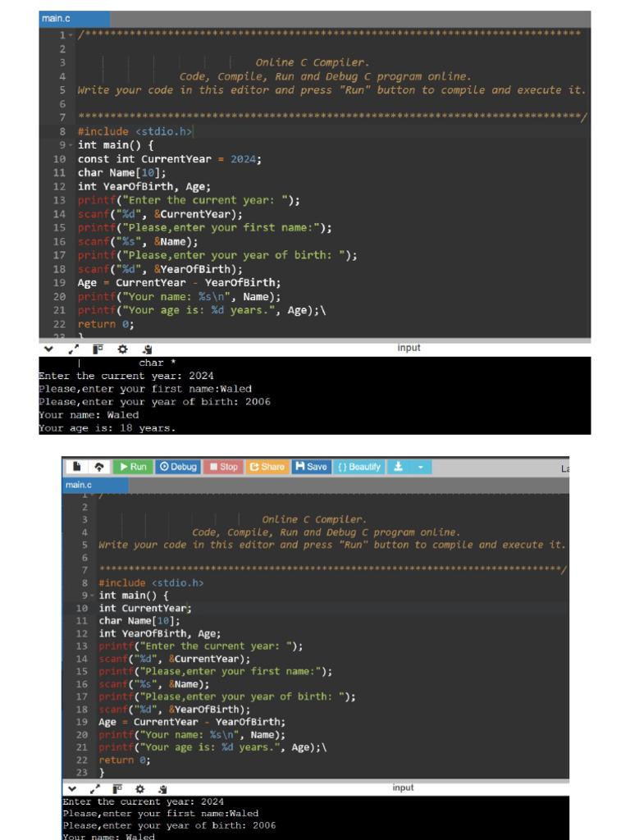Format the code using the Beautify button
The height and width of the screenshot is (840, 630).
click(x=359, y=467)
